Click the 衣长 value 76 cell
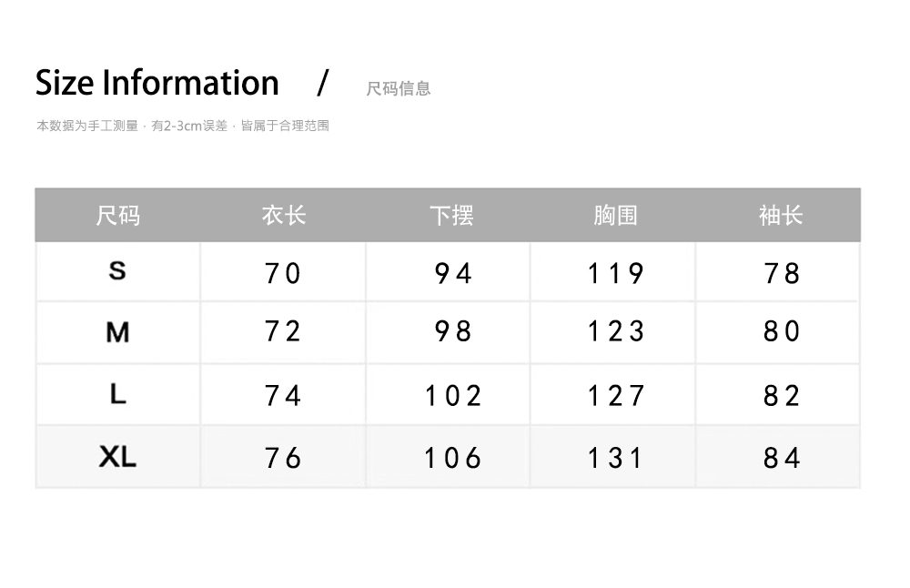 click(x=283, y=457)
